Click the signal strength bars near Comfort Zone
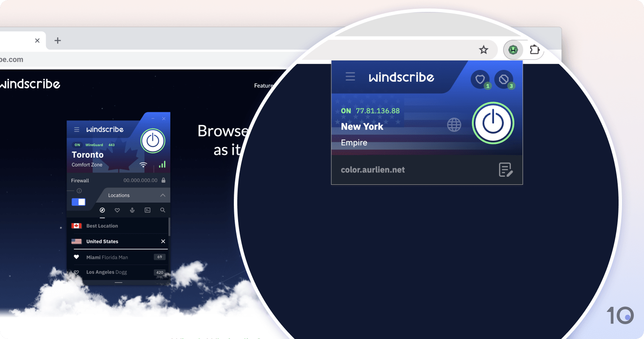This screenshot has height=339, width=644. tap(162, 164)
